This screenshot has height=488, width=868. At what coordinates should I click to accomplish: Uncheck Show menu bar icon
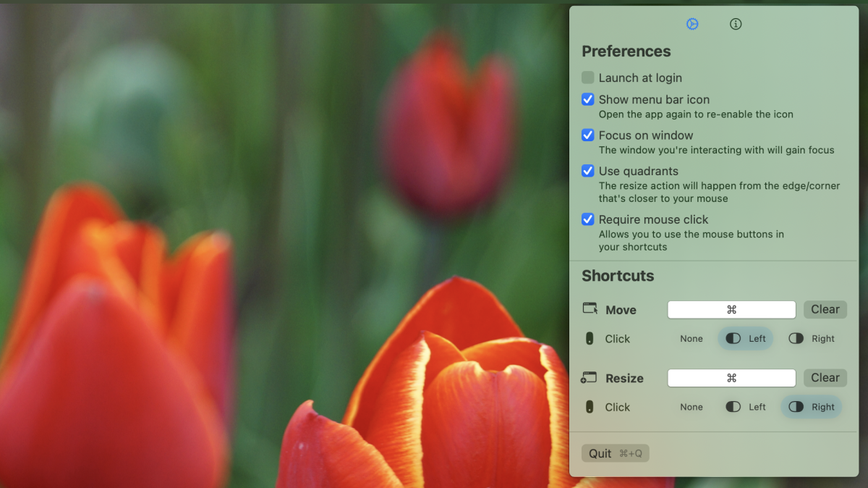[x=588, y=99]
